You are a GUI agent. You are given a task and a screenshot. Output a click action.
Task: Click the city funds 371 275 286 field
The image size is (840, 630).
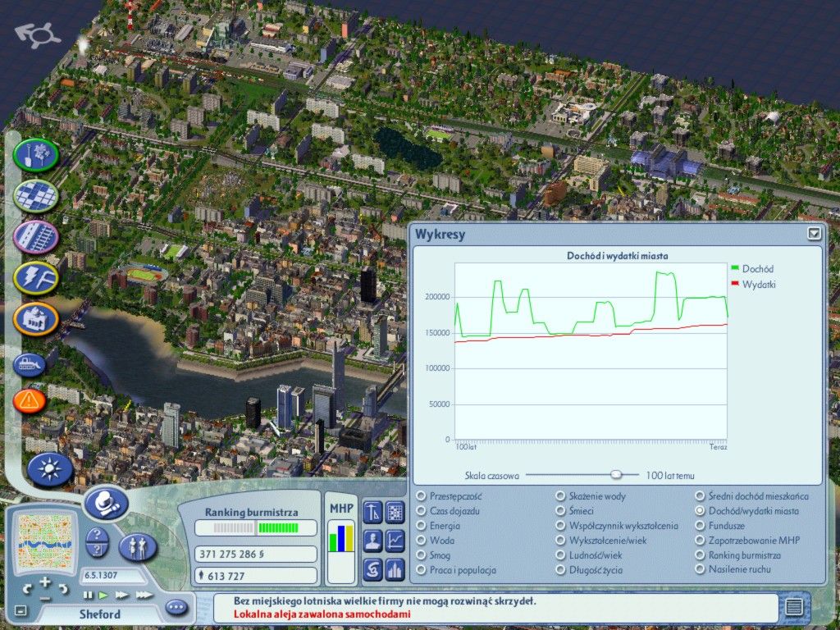click(x=256, y=554)
